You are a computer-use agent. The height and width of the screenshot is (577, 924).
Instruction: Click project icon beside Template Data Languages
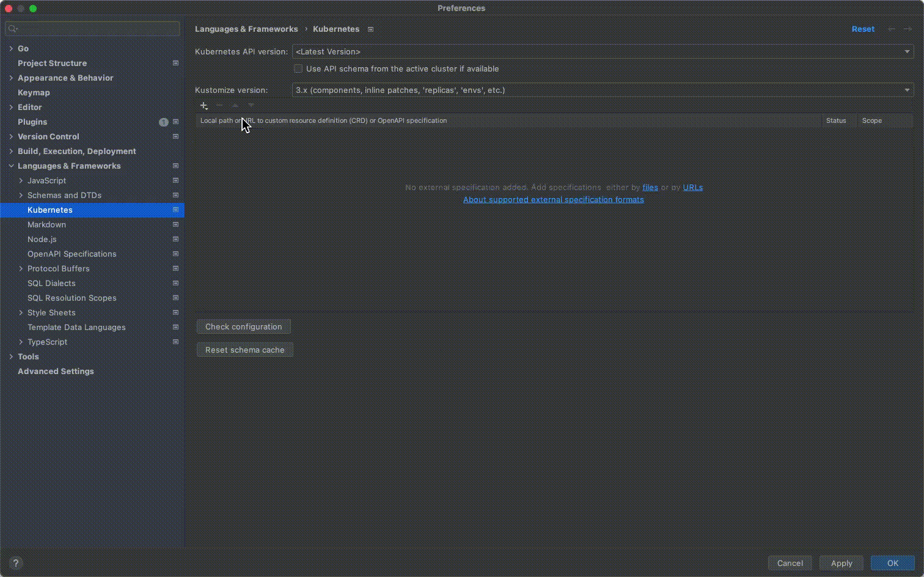click(x=175, y=327)
